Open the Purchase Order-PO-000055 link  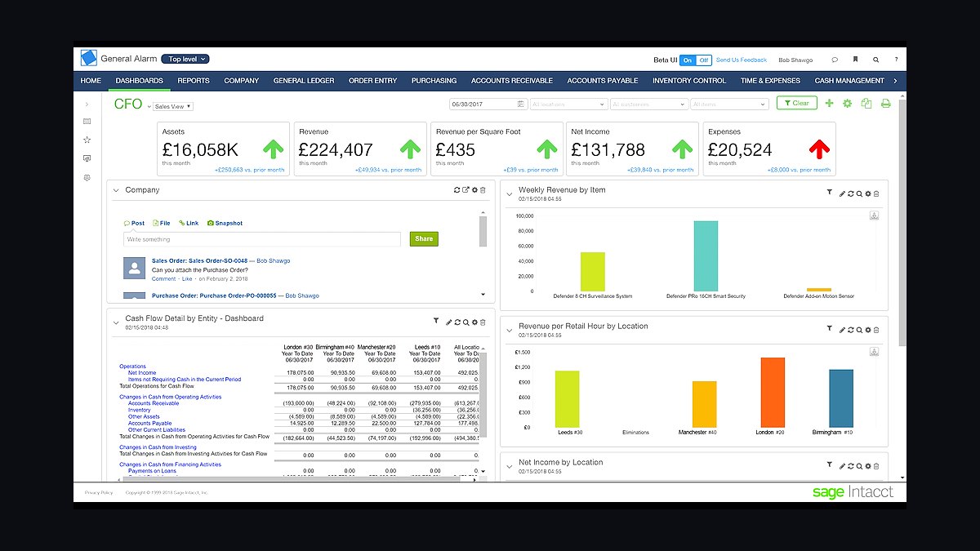[214, 295]
